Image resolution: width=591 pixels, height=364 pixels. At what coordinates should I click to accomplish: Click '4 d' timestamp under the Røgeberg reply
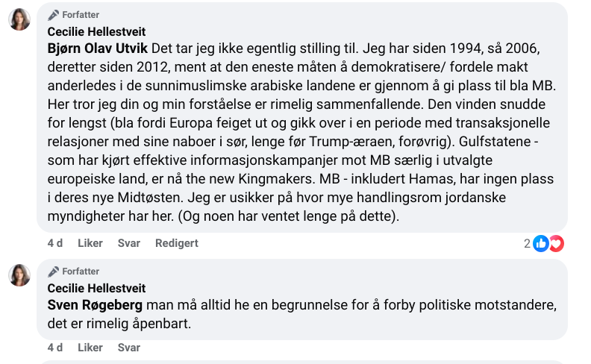(54, 348)
